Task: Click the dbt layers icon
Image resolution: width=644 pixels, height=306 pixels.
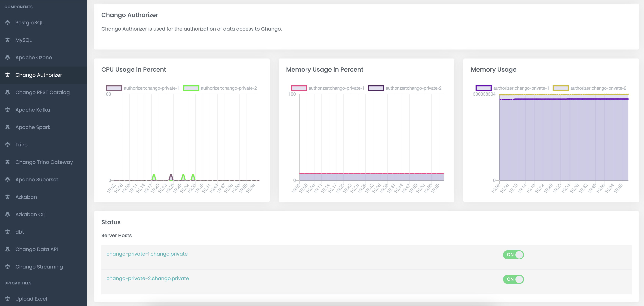Action: click(8, 232)
